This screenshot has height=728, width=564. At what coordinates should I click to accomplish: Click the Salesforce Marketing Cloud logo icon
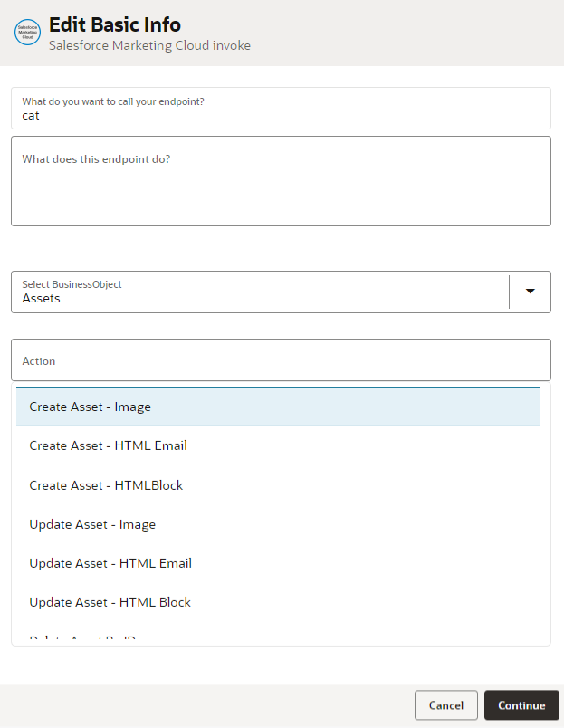point(28,33)
